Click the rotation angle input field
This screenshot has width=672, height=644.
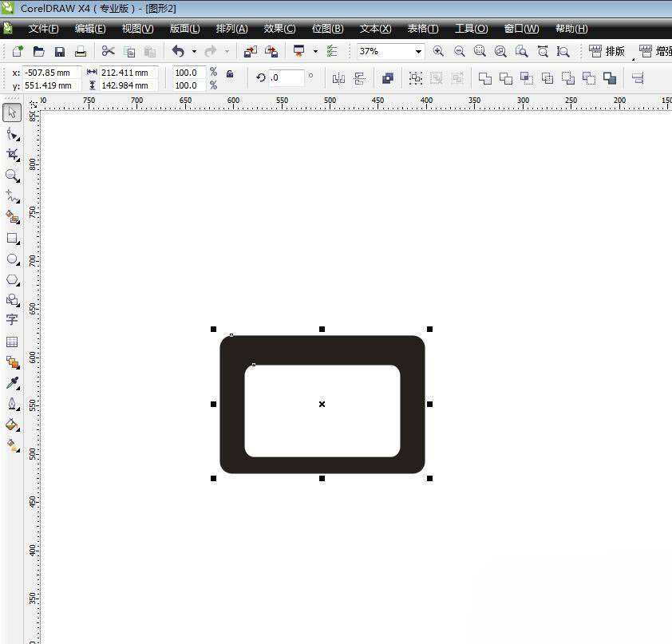pyautogui.click(x=286, y=78)
